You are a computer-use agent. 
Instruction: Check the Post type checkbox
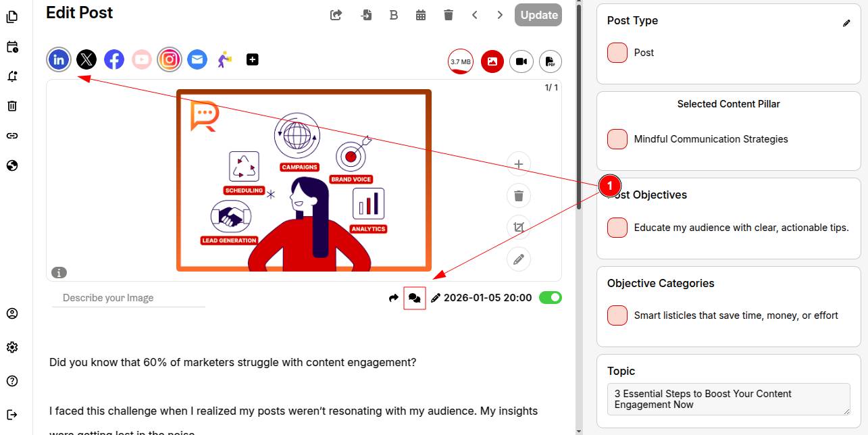617,53
